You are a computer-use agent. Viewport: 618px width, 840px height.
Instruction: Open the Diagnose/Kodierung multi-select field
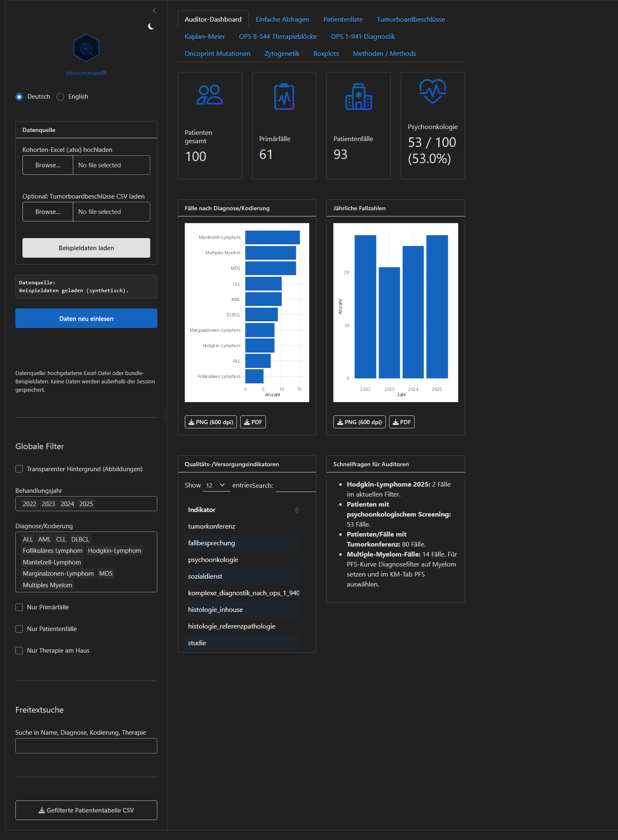click(x=86, y=562)
